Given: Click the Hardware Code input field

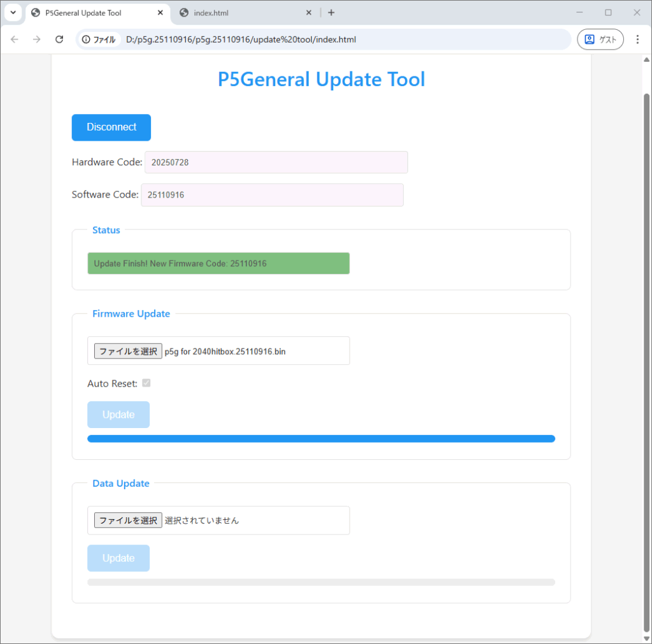Looking at the screenshot, I should [276, 162].
